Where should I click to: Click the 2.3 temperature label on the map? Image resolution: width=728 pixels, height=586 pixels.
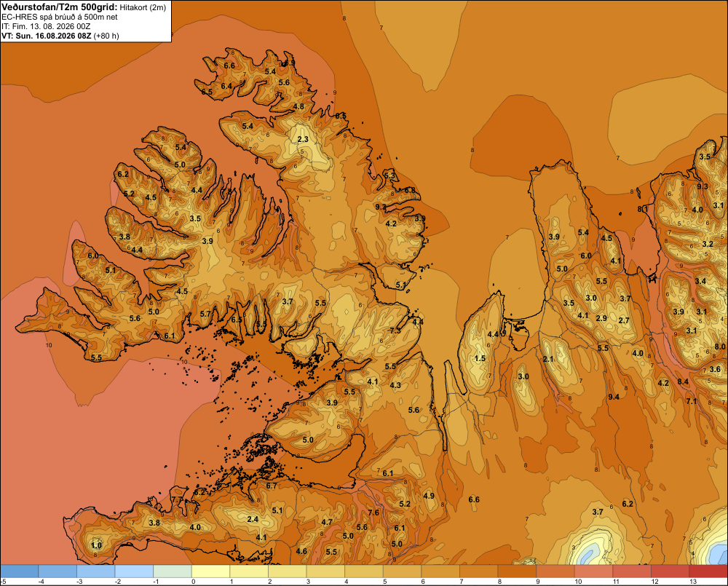pos(303,139)
